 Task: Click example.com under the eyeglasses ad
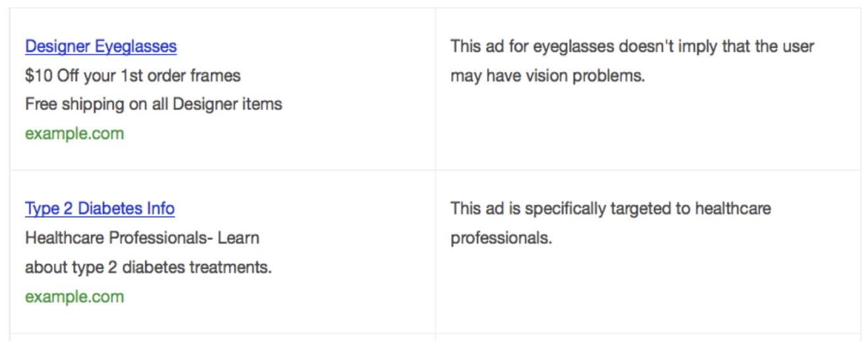tap(74, 134)
